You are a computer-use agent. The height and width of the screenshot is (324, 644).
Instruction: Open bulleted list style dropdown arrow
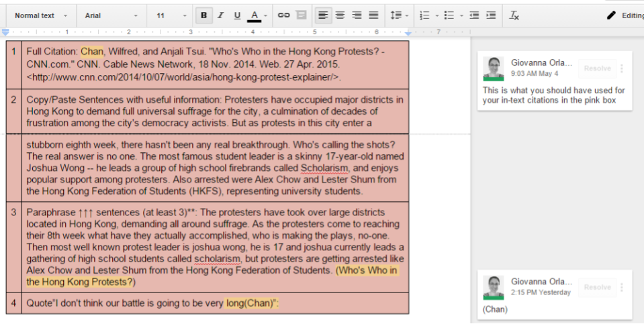[x=461, y=16]
